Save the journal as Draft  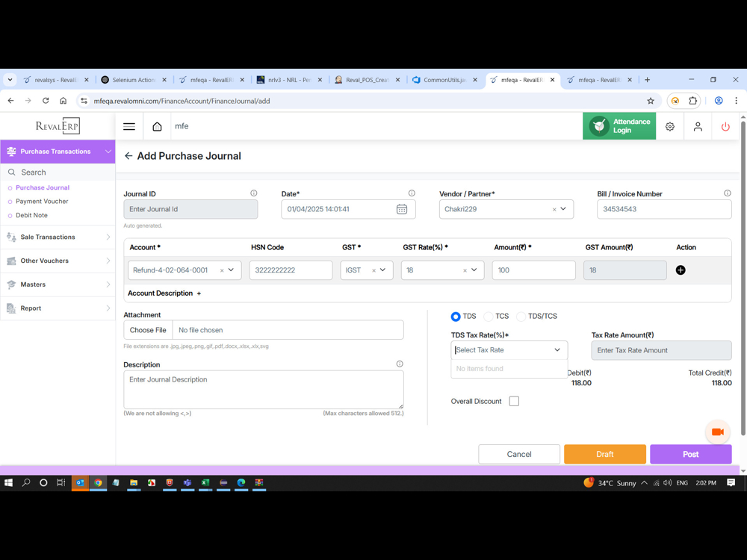point(604,454)
